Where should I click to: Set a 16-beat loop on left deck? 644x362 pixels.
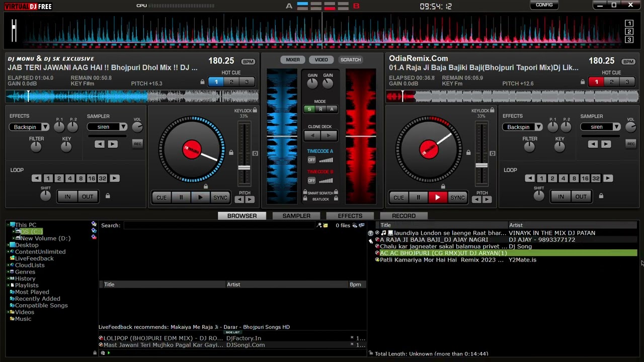[92, 178]
